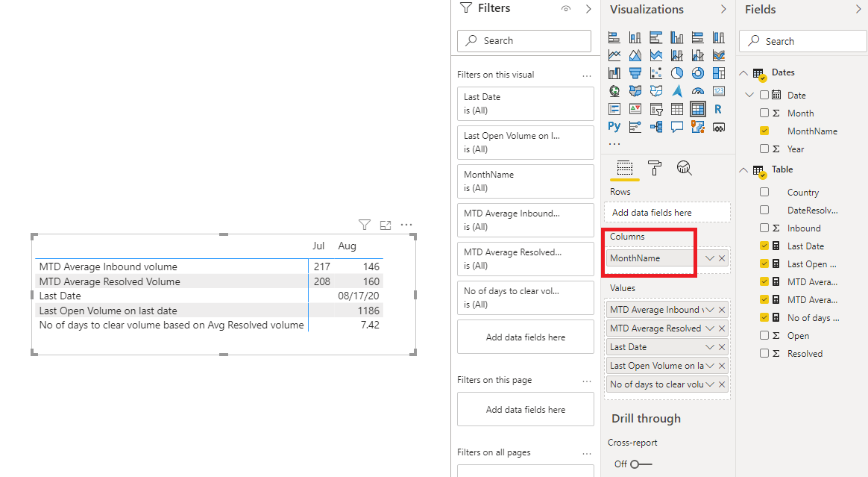The image size is (868, 477).
Task: Click the Fields pane search box
Action: tap(803, 41)
